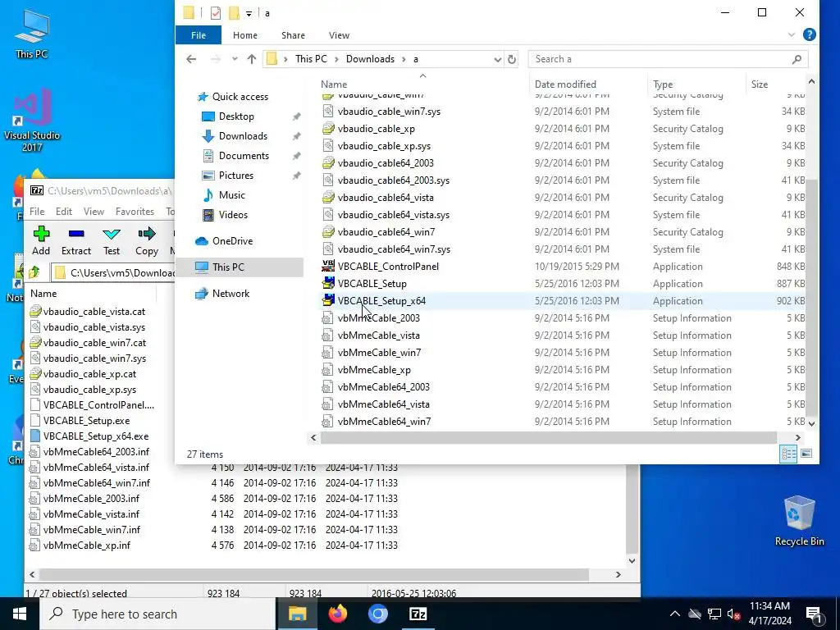The height and width of the screenshot is (630, 840).
Task: Open Documents in the navigation pane
Action: coord(244,156)
